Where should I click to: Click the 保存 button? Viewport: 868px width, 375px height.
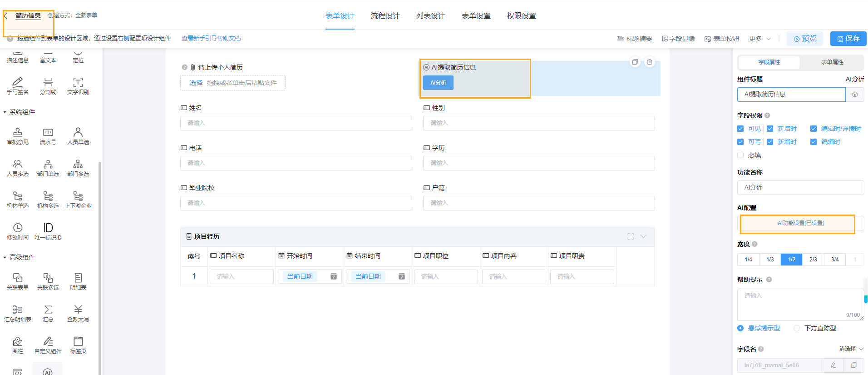tap(848, 39)
